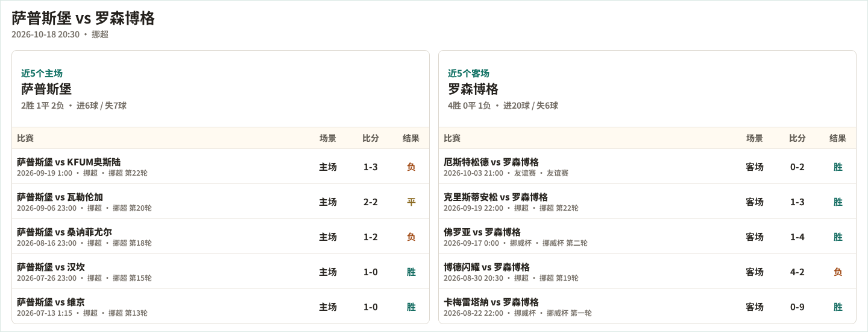Select the 厄斯特松德 vs 罗森博格 friendly match
868x332 pixels.
[x=647, y=167]
